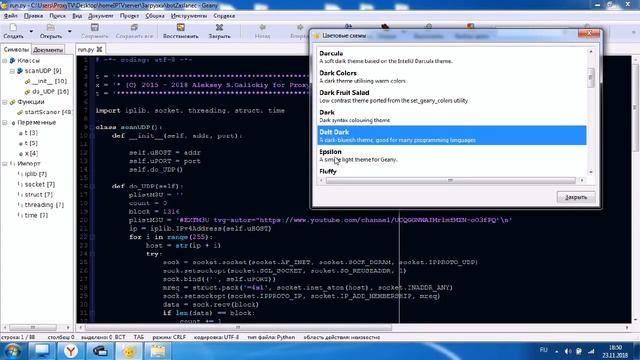This screenshot has height=360, width=640.
Task: Click the Сохранить все toolbar icon
Action: tap(134, 31)
